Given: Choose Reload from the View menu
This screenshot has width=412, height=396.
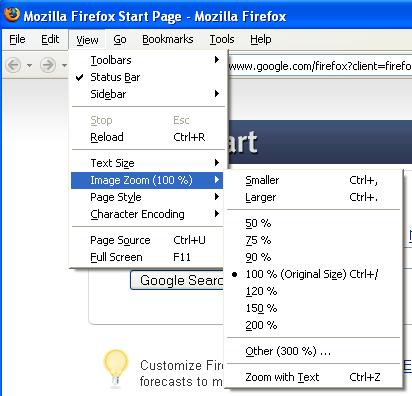Looking at the screenshot, I should [148, 137].
